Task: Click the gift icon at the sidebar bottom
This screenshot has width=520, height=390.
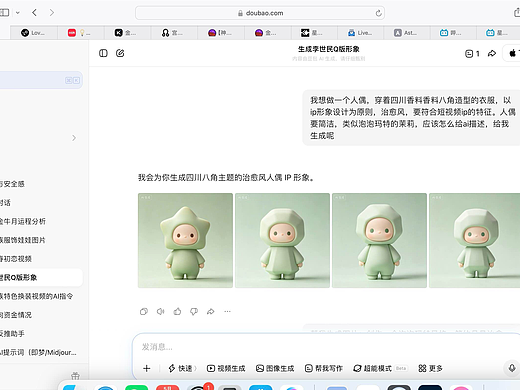Action: [76, 376]
